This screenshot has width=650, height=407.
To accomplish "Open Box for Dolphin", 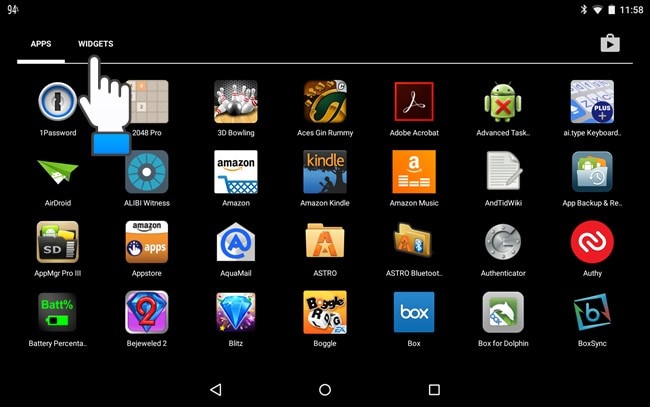I will click(503, 312).
